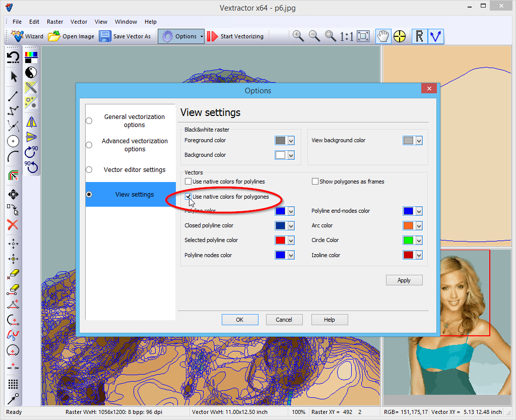
Task: Select the arrow pointer tool
Action: coord(14,77)
